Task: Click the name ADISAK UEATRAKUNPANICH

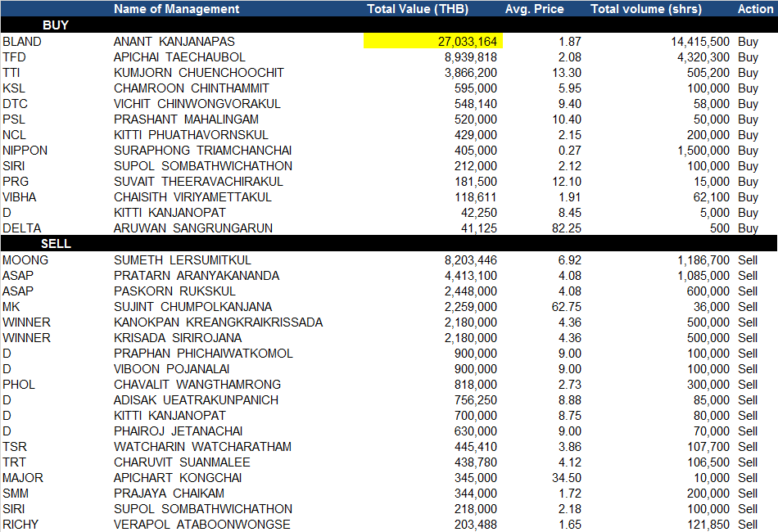Action: 196,399
